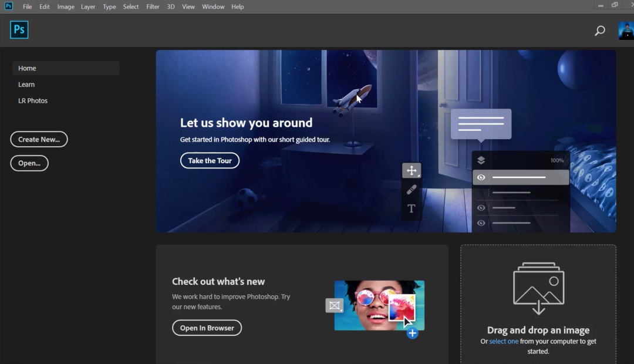The image size is (634, 364).
Task: Click the drag and drop image icon
Action: click(538, 288)
